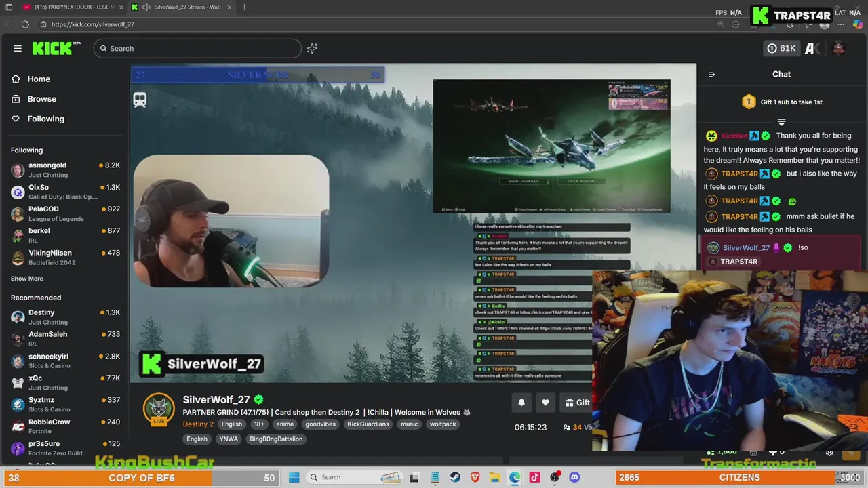Select the BingB0ngBattalion tag

[277, 439]
